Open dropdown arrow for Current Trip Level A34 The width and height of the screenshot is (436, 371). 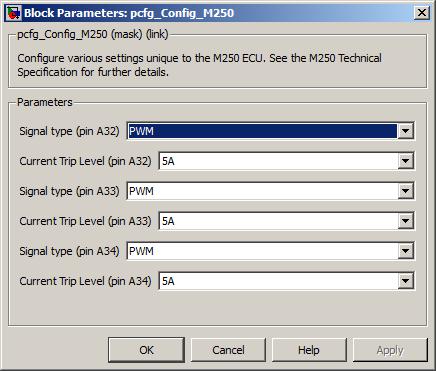click(406, 281)
